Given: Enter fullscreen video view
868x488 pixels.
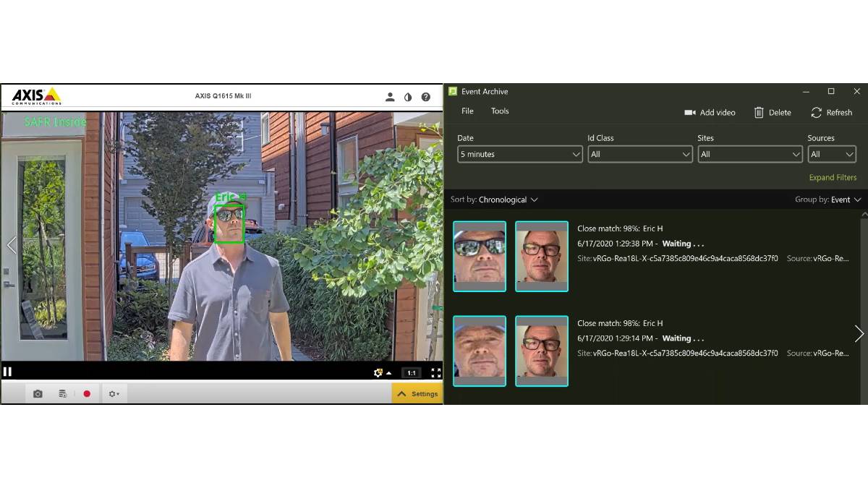Looking at the screenshot, I should [x=436, y=373].
